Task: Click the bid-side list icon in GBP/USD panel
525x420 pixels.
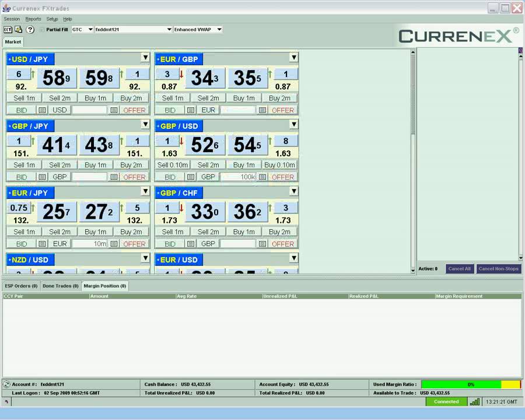Action: (191, 177)
